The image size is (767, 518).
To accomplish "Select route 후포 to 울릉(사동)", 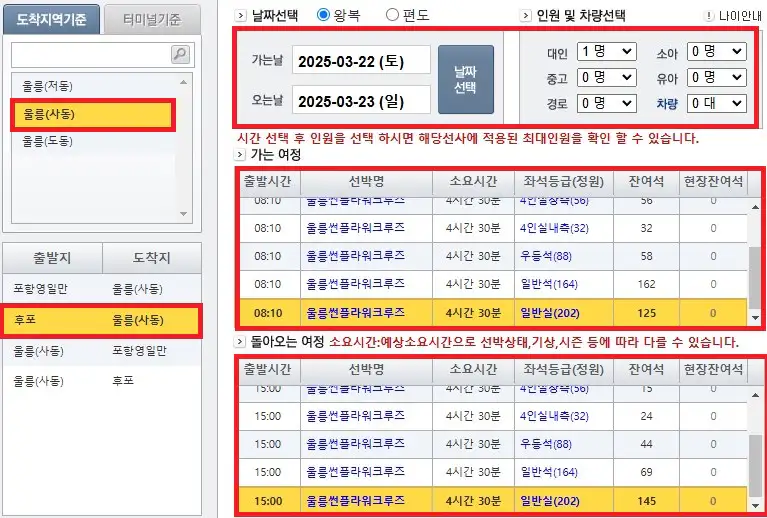I will tap(102, 320).
